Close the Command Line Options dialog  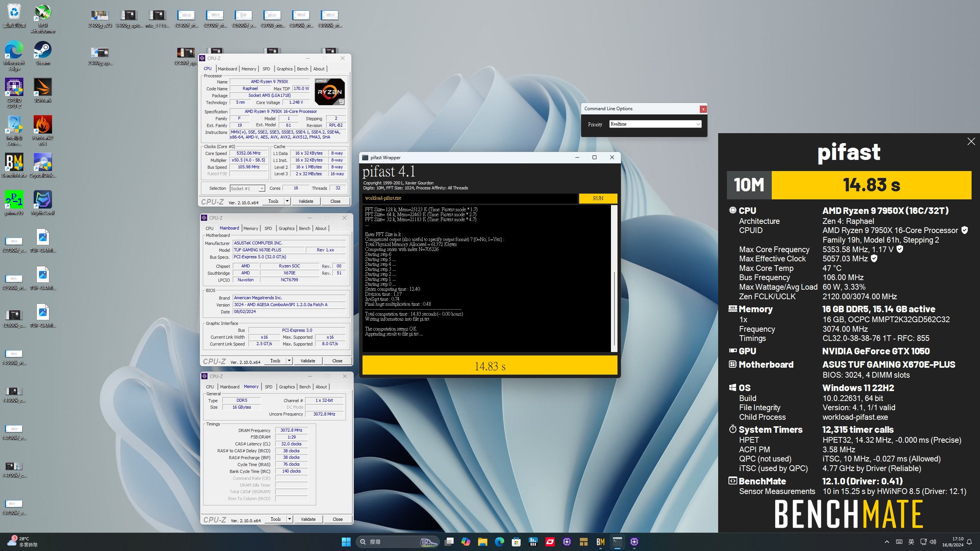coord(703,109)
